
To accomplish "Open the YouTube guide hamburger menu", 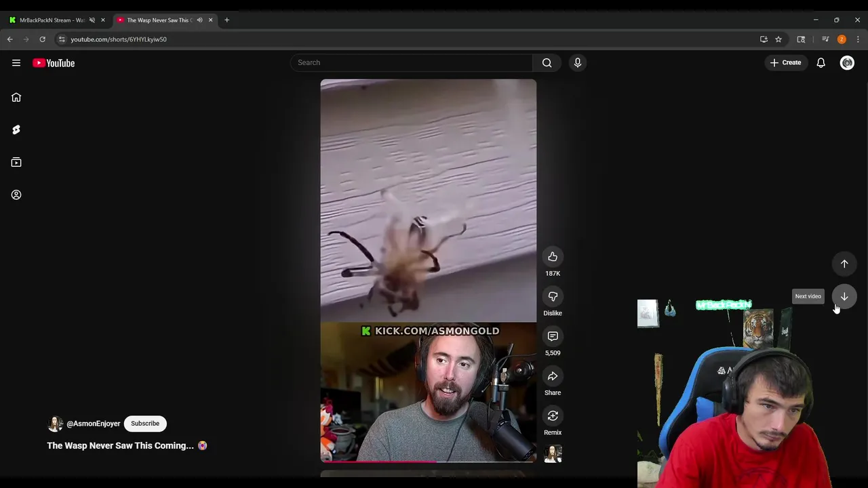I will pyautogui.click(x=16, y=63).
